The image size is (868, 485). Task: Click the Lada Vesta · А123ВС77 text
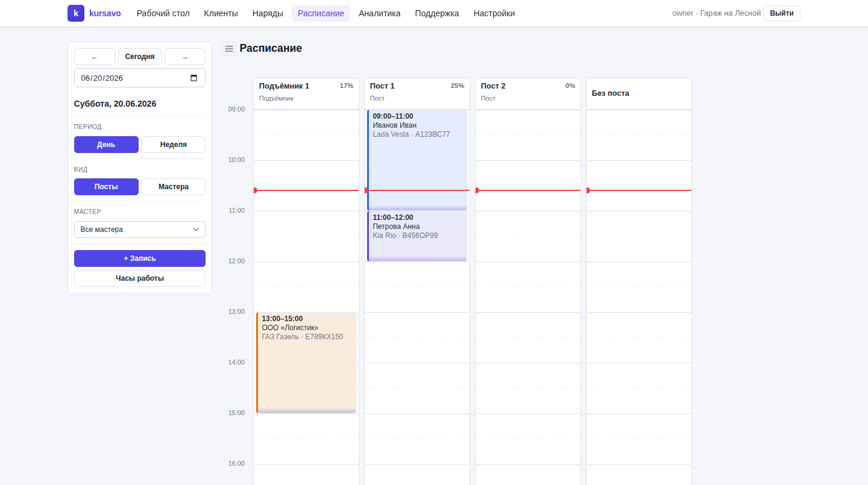(411, 134)
